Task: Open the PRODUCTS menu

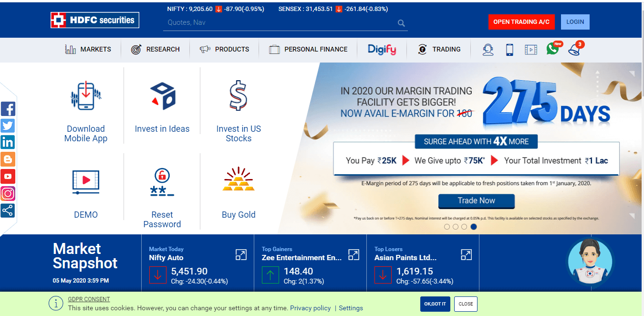Action: pos(224,49)
